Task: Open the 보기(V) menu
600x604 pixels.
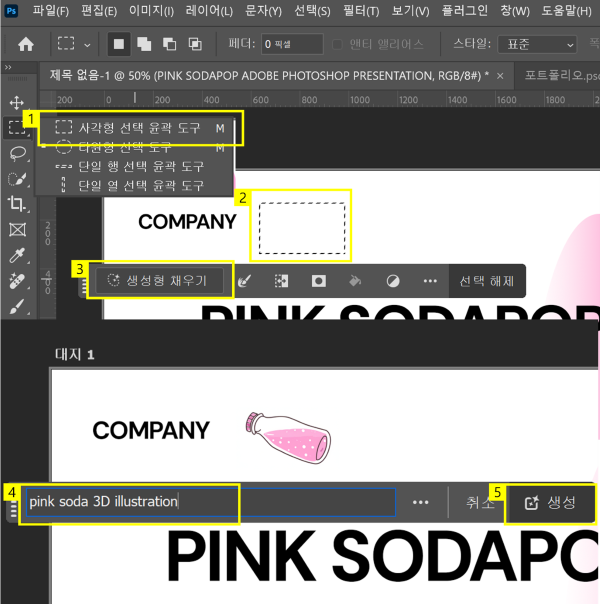Action: pyautogui.click(x=410, y=11)
